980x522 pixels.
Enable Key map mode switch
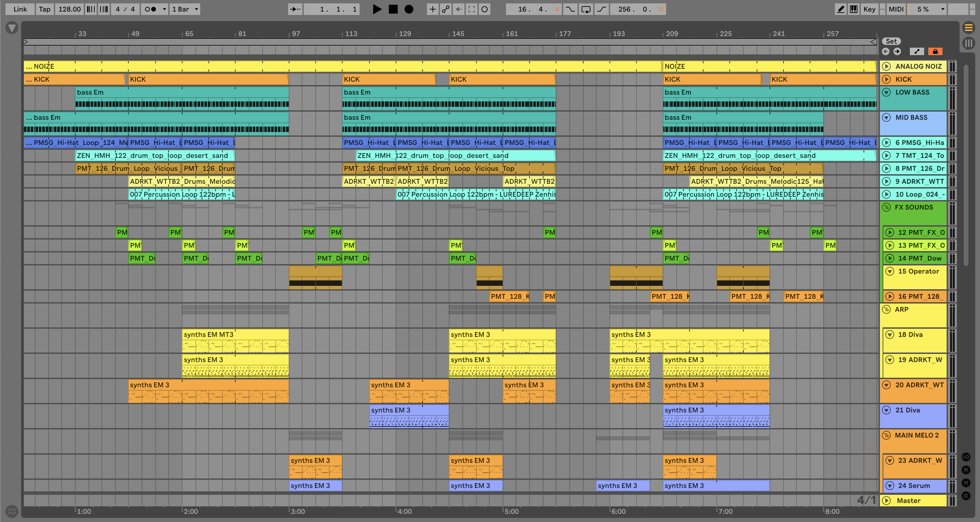click(x=869, y=9)
